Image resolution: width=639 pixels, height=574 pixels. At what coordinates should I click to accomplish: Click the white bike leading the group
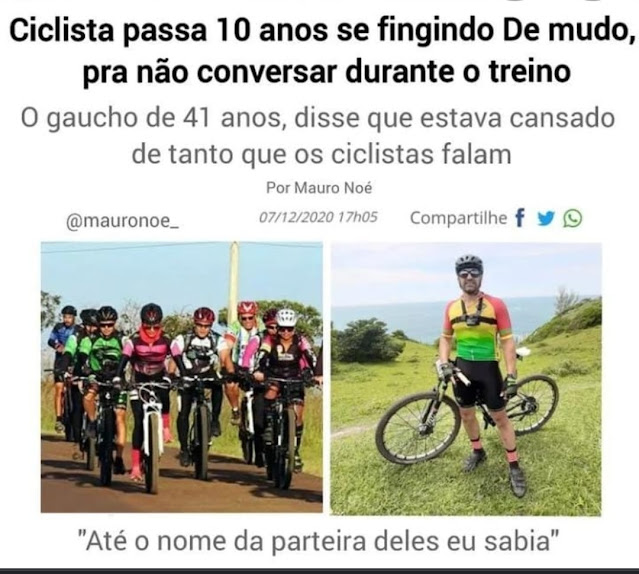pyautogui.click(x=152, y=436)
